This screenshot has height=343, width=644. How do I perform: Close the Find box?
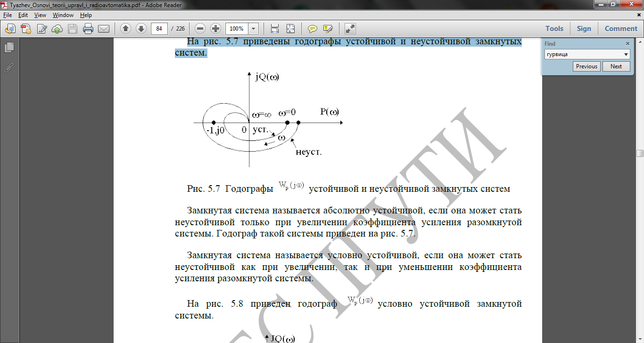pyautogui.click(x=627, y=43)
